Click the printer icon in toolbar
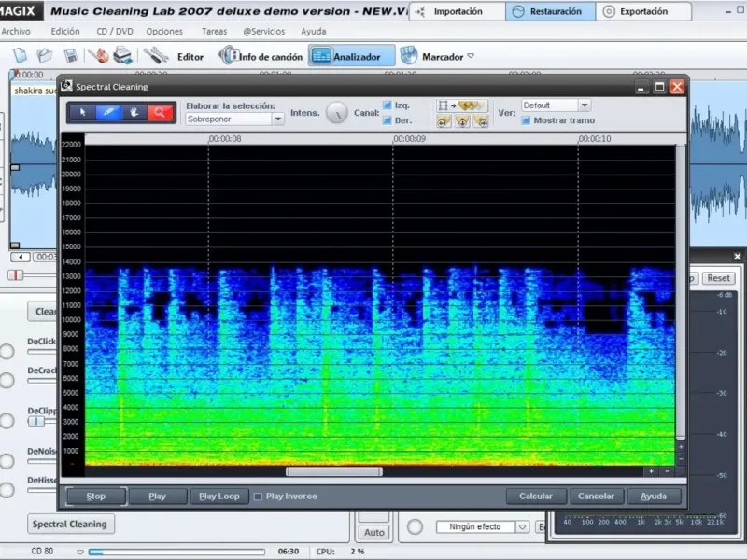747x560 pixels. click(122, 57)
